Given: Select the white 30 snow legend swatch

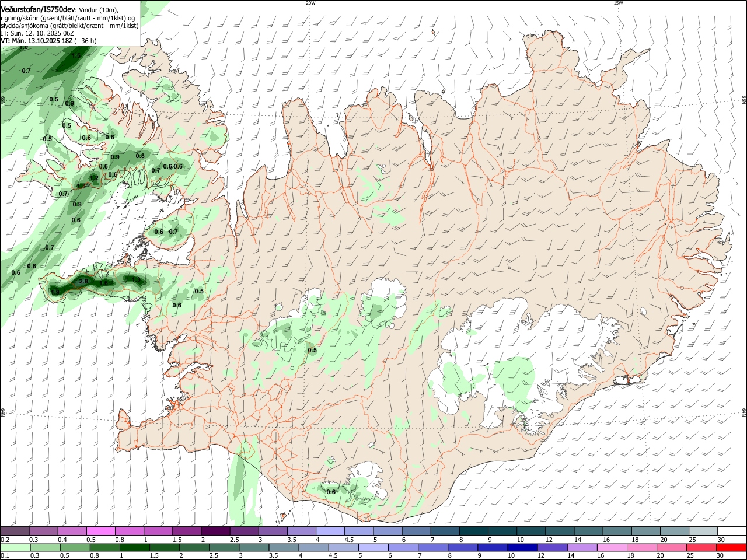Looking at the screenshot, I should pyautogui.click(x=732, y=531).
